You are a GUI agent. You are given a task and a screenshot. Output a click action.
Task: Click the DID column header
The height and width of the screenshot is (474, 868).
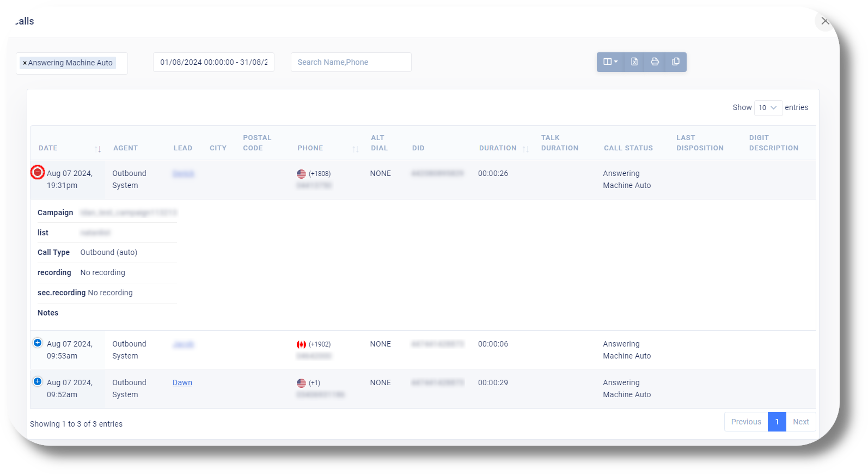tap(418, 148)
